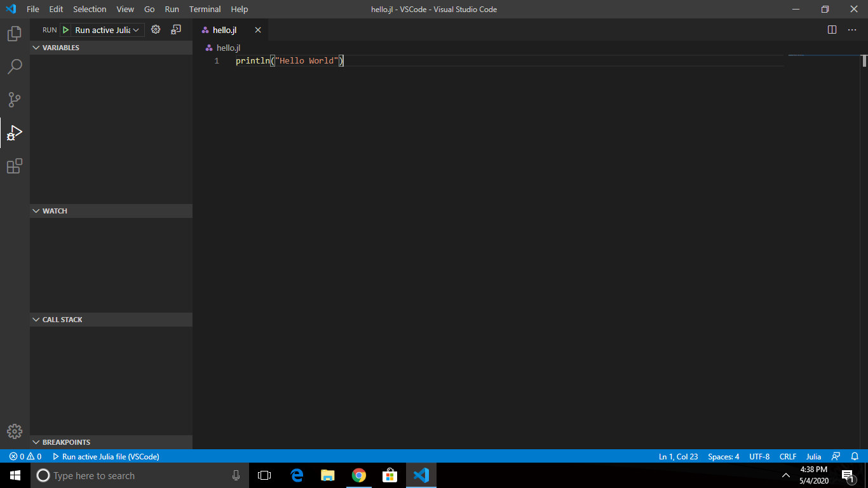Open the Terminal menu
The width and height of the screenshot is (868, 488).
[205, 10]
